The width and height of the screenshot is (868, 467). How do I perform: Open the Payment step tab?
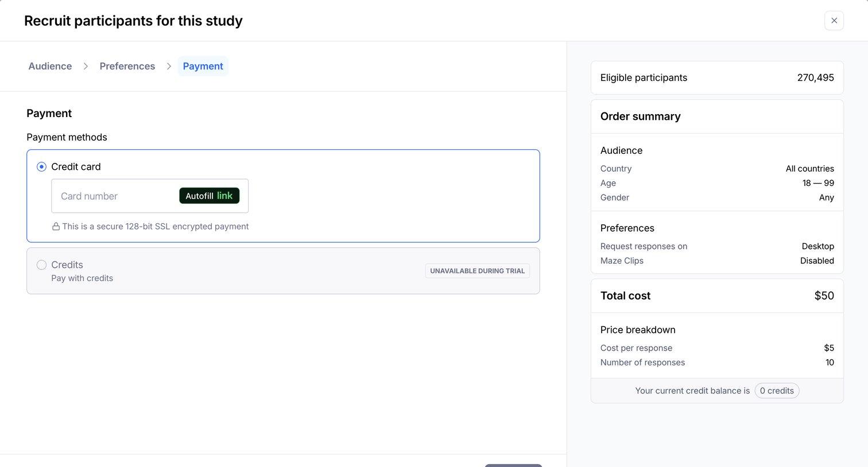click(x=203, y=66)
